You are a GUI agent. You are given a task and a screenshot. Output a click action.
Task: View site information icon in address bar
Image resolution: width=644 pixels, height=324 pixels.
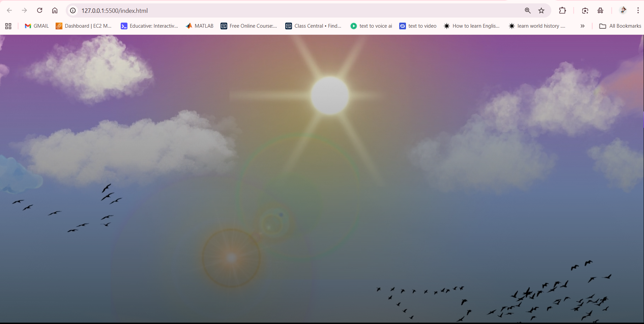(x=73, y=10)
